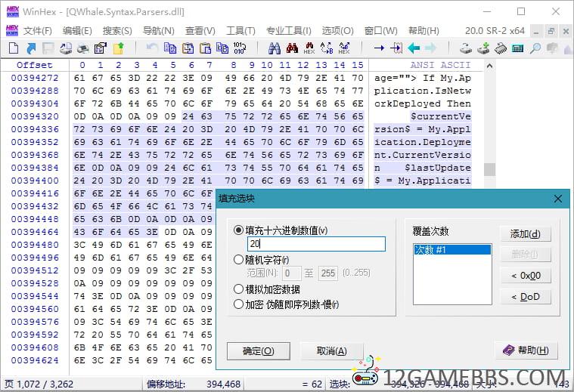Select Fill with hex values radio button

(238, 230)
